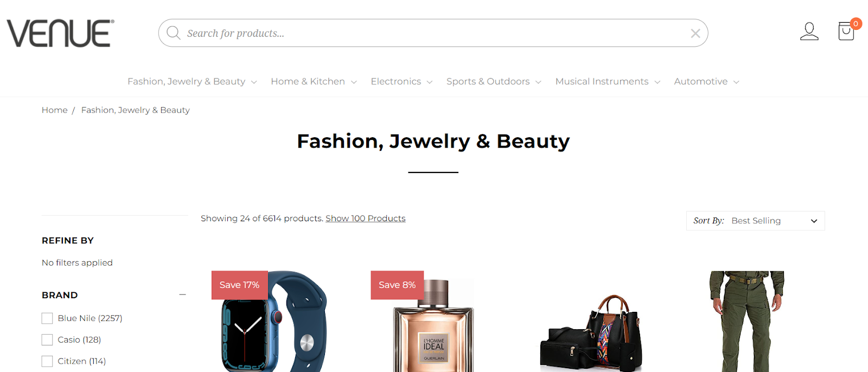868x372 pixels.
Task: Open the user account icon
Action: tap(809, 31)
